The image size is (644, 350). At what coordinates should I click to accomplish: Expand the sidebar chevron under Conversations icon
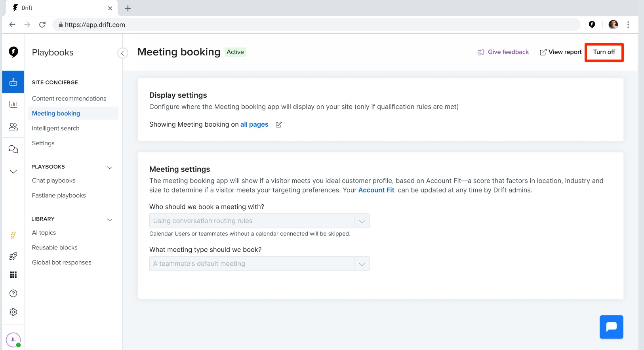[x=13, y=171]
